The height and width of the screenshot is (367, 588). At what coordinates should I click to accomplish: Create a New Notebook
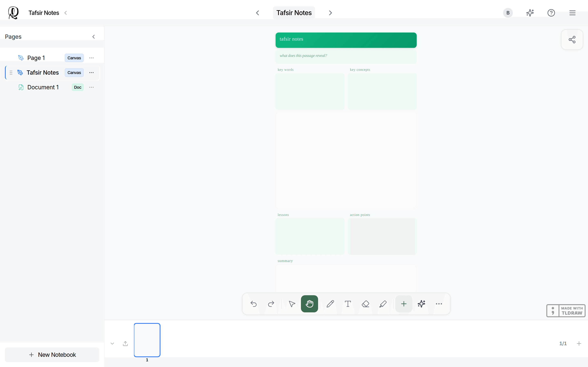coord(52,355)
